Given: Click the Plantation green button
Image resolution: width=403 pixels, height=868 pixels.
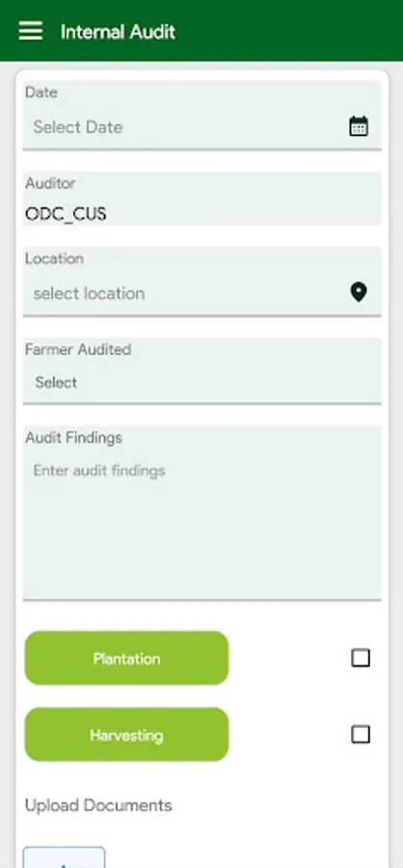Looking at the screenshot, I should tap(126, 658).
